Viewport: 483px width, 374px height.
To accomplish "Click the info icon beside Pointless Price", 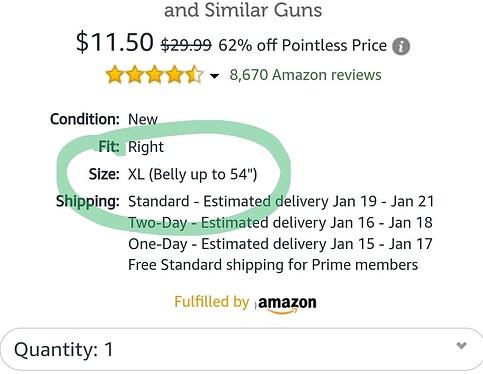I will 401,46.
